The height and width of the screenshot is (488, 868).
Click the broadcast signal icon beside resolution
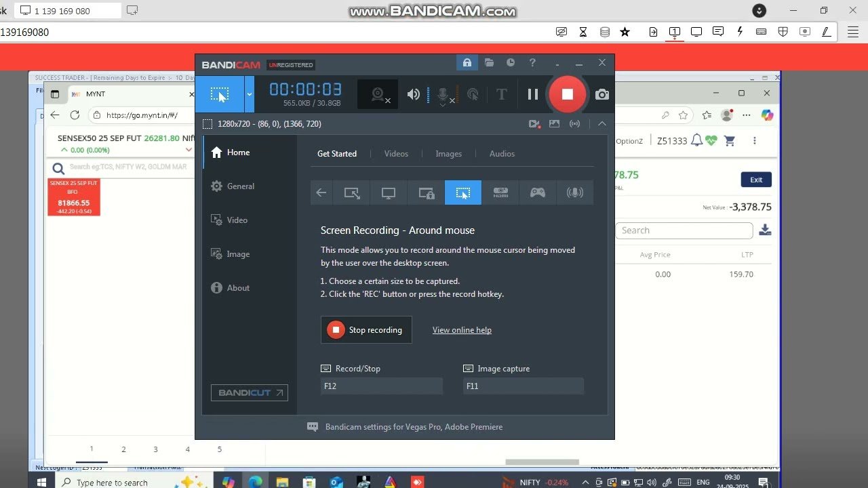(575, 123)
